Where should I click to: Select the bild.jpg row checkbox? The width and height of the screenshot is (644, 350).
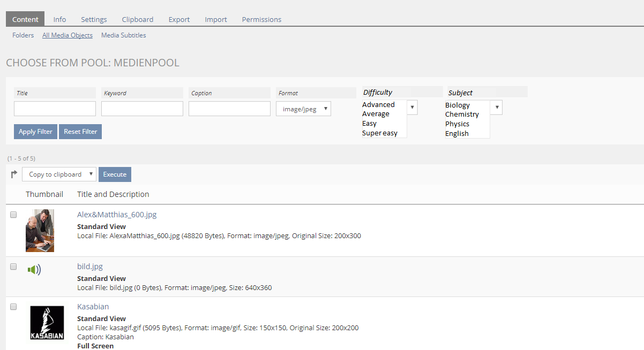(13, 267)
